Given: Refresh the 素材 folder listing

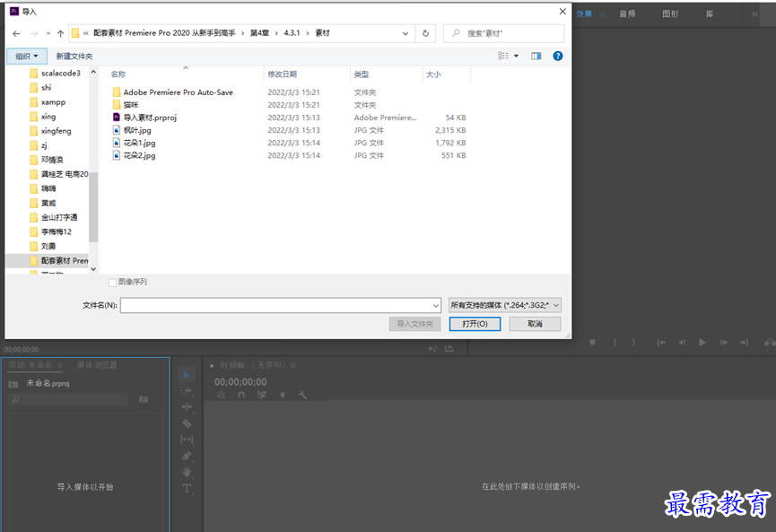Looking at the screenshot, I should pos(425,34).
